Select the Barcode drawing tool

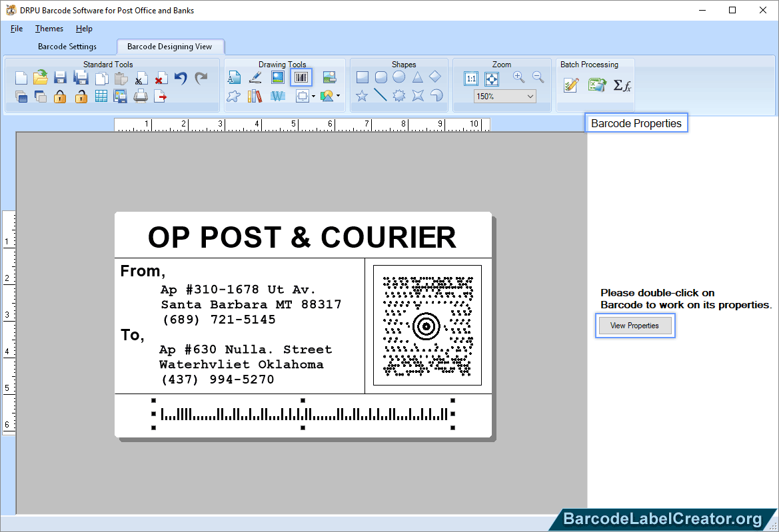coord(301,77)
